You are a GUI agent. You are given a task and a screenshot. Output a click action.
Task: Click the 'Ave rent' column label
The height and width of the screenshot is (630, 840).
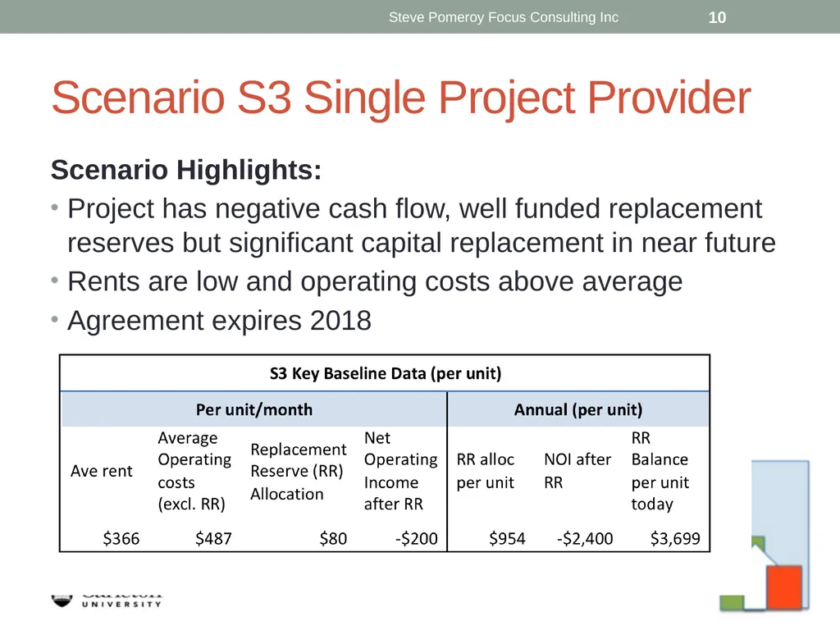[101, 471]
